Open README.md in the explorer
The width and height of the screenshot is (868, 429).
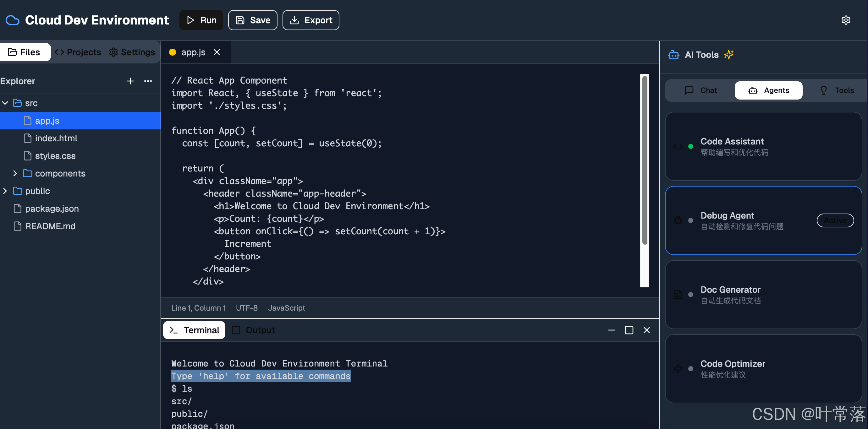click(x=80, y=226)
